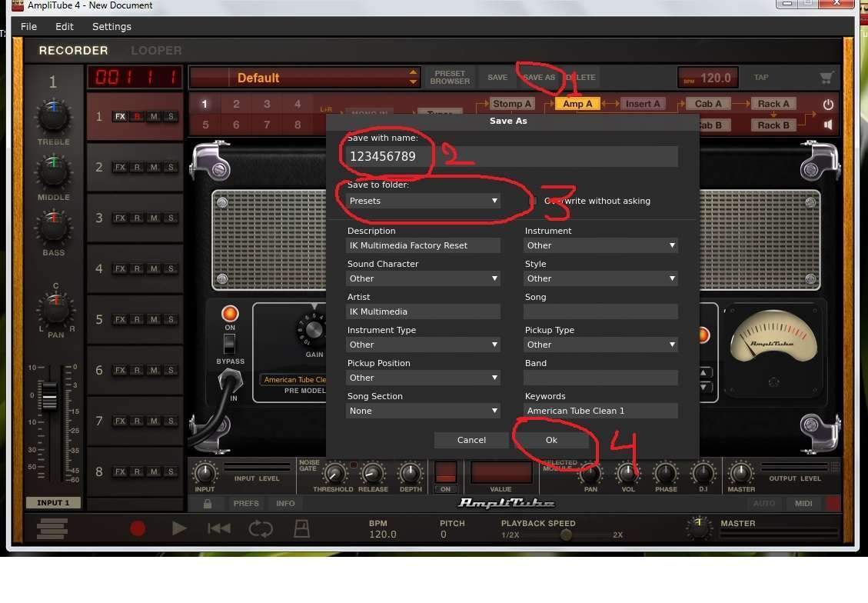Open the Instrument dropdown
The image size is (868, 603).
[x=600, y=245]
